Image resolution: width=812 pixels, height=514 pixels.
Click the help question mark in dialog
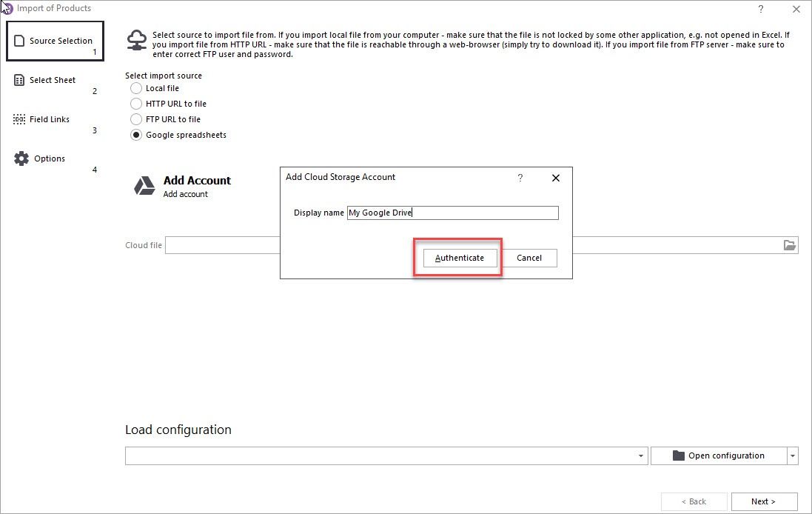520,178
